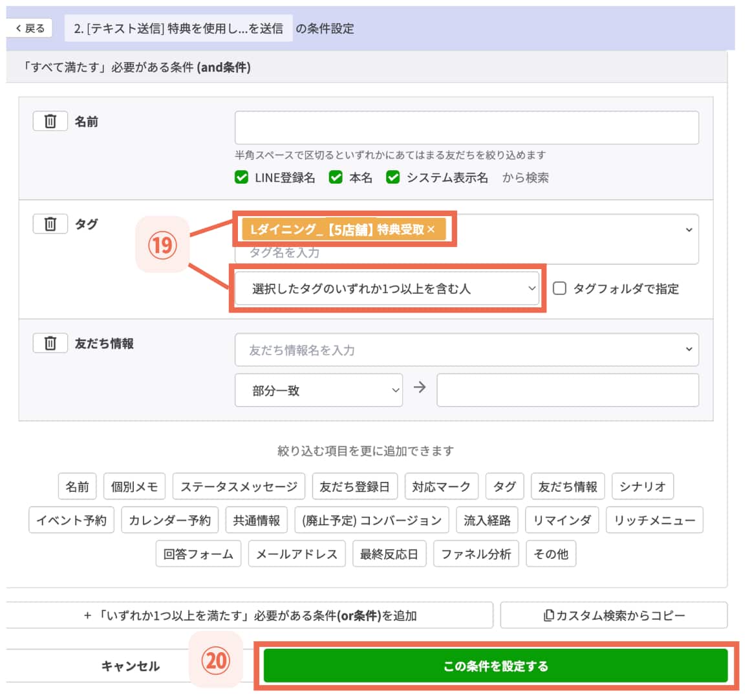Add a シナリオ filter condition
The height and width of the screenshot is (700, 750).
click(643, 486)
